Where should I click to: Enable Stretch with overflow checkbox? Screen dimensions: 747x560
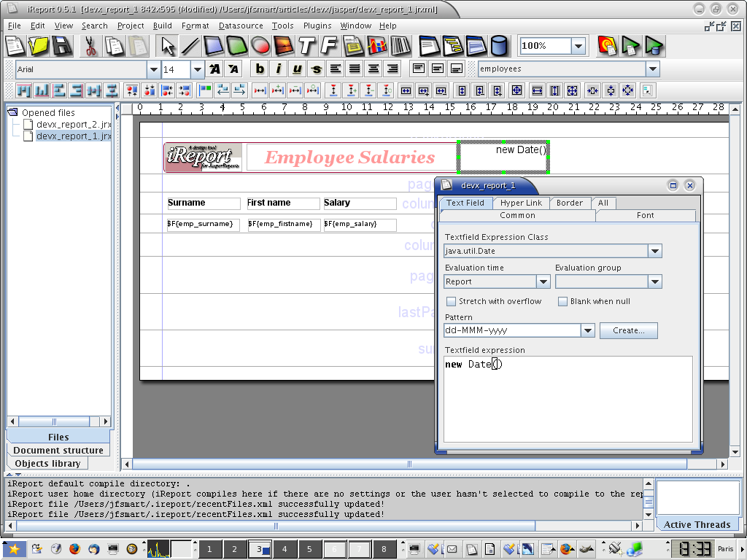[451, 301]
